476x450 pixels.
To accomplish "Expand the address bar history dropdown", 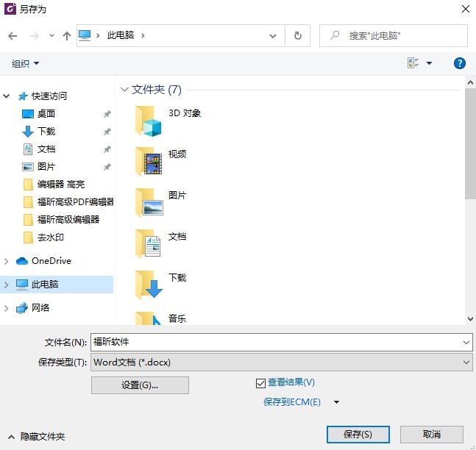I will 273,36.
